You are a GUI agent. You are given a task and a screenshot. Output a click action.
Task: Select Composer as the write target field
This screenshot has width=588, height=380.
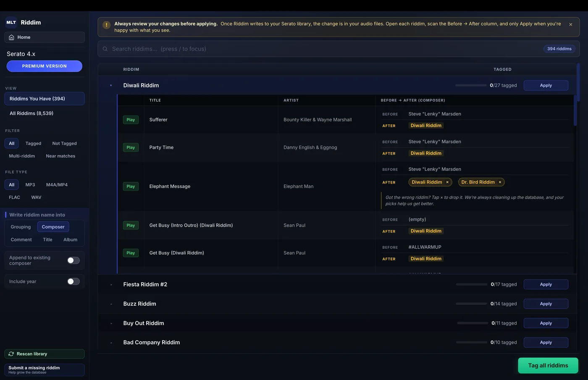(53, 227)
